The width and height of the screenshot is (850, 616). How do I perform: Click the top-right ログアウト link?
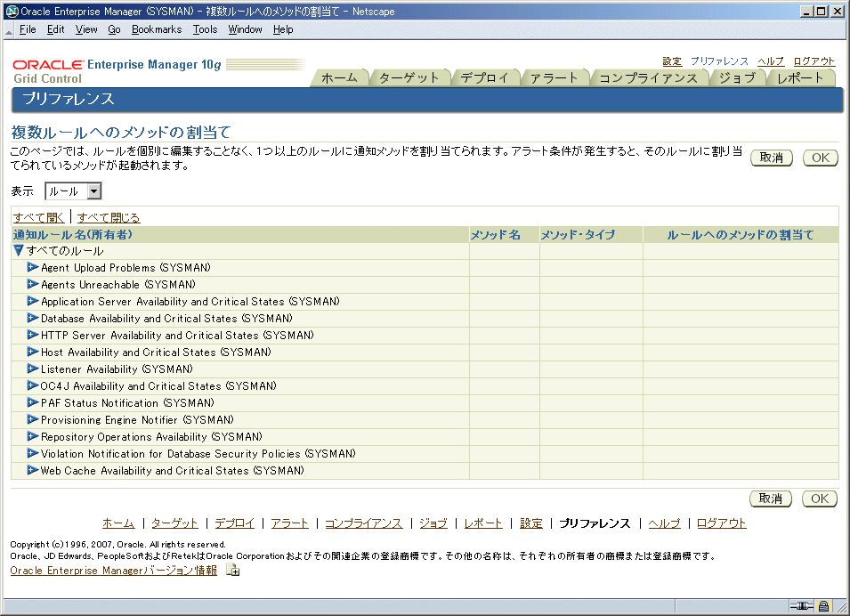point(814,61)
